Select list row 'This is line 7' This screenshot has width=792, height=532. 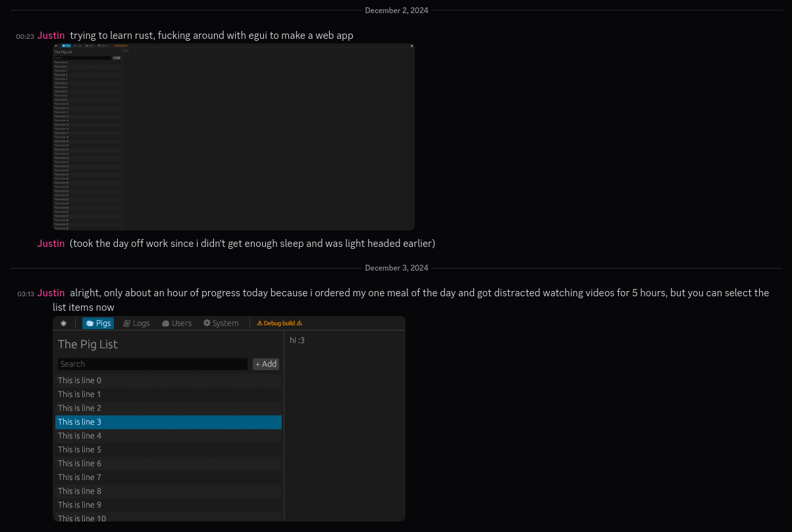point(169,477)
